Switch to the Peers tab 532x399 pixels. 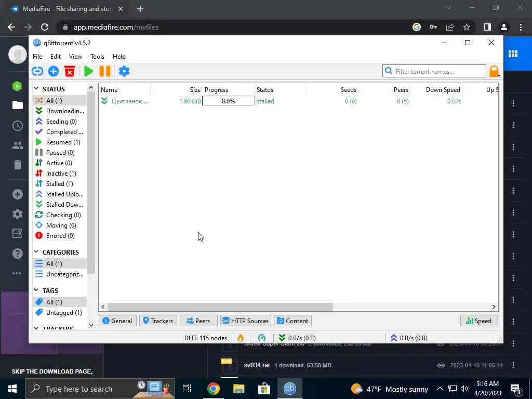click(198, 321)
